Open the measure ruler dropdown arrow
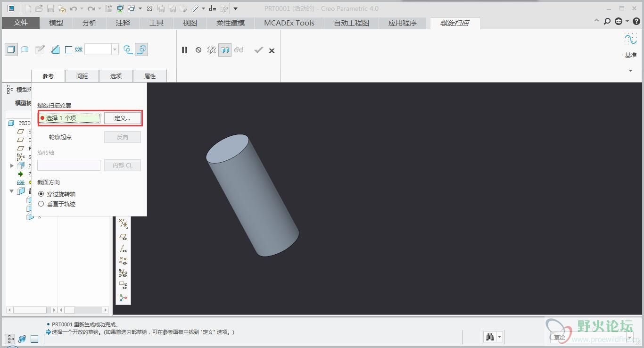The image size is (644, 348). click(204, 8)
